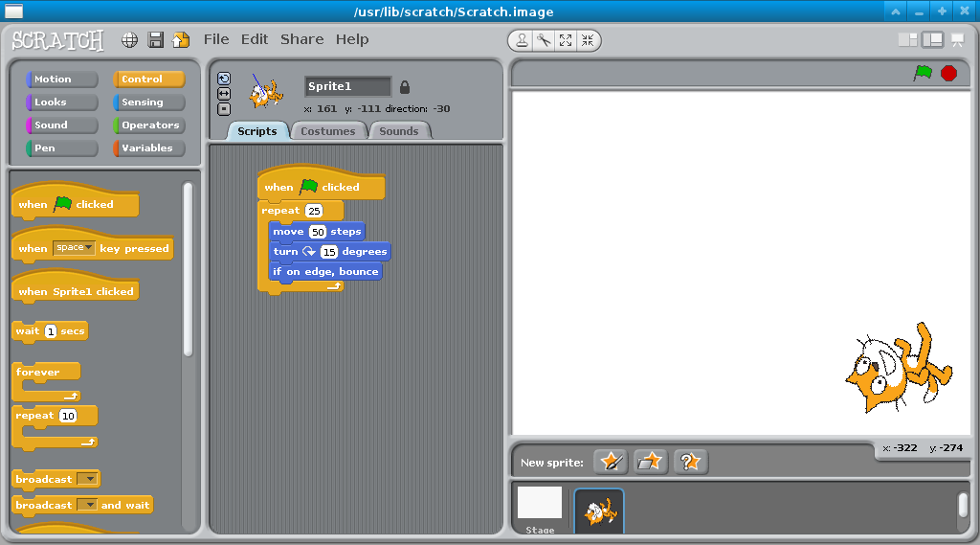This screenshot has width=980, height=545.
Task: Select the Duplicate stamp tool
Action: [522, 40]
